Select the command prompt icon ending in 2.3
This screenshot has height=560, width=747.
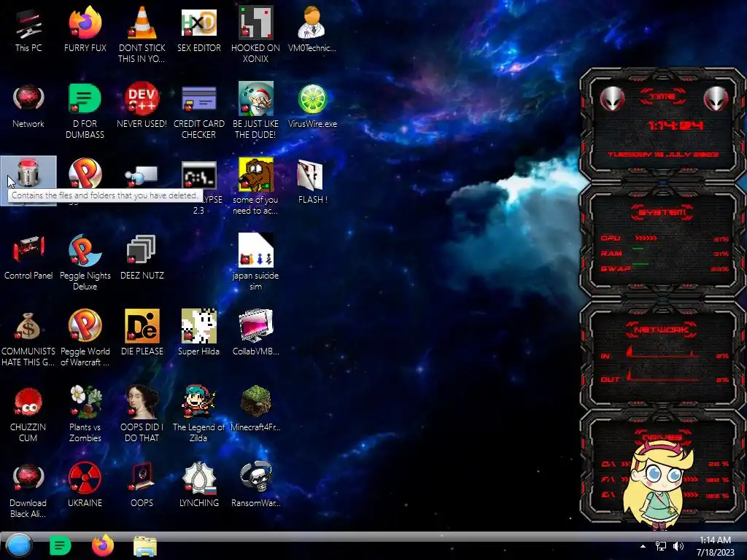pos(198,175)
